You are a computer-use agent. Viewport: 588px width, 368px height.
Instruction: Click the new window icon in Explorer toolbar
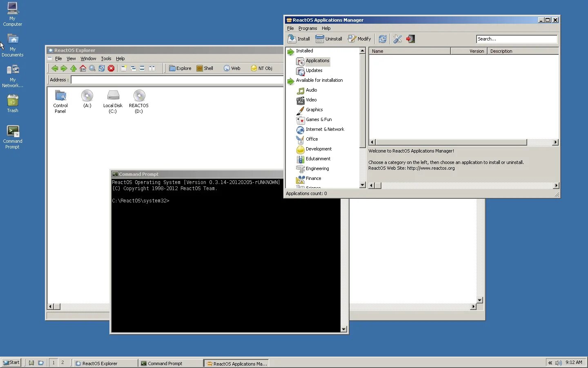pos(124,68)
